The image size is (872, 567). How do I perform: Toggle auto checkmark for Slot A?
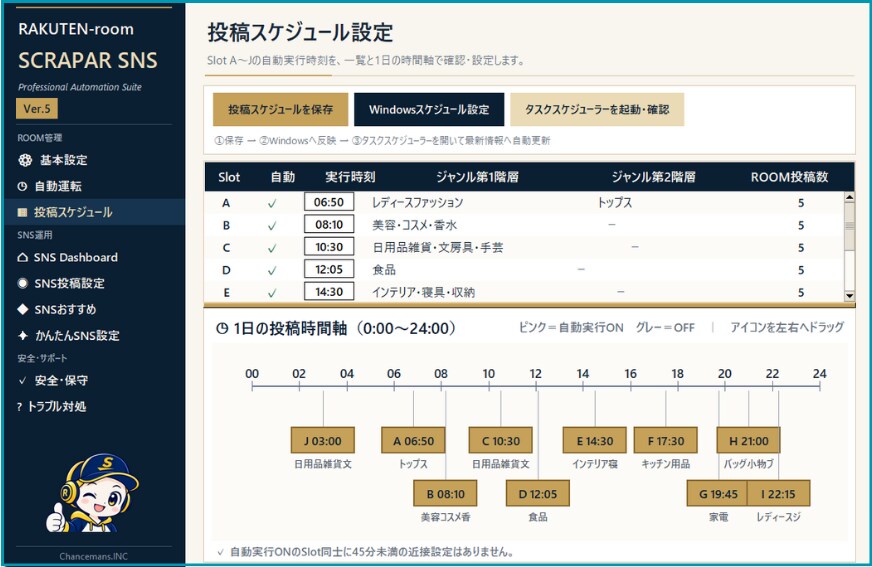pyautogui.click(x=272, y=203)
